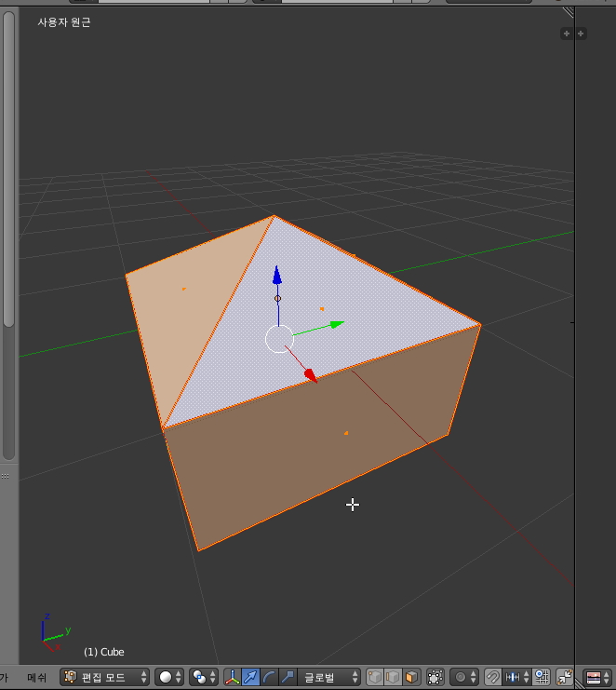This screenshot has width=616, height=690.
Task: Click the green Y-axis manipulator arrow
Action: tap(337, 324)
